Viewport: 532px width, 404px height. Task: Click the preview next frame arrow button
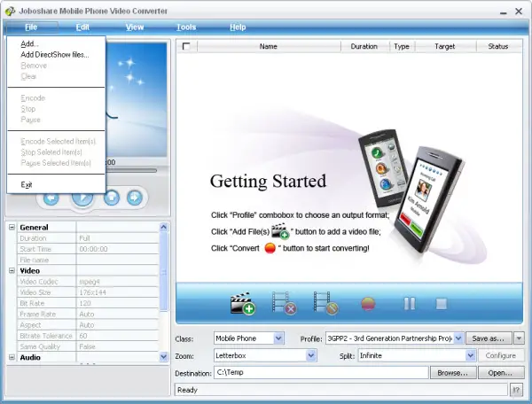135,198
